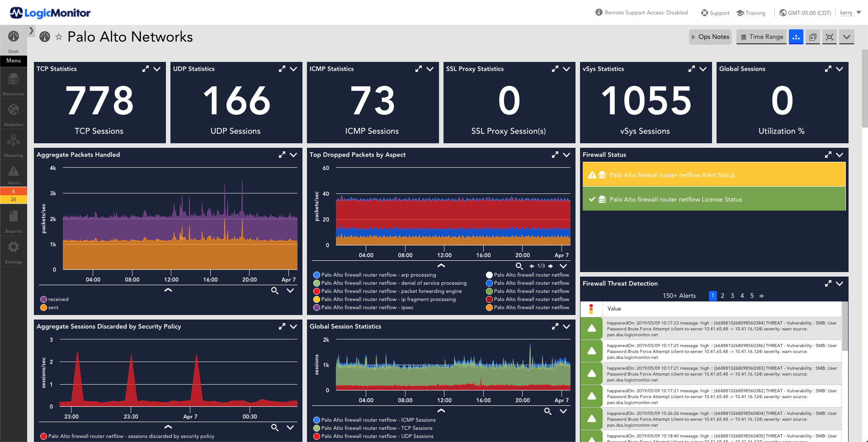
Task: Enter full screen dashboard view
Action: pos(829,37)
